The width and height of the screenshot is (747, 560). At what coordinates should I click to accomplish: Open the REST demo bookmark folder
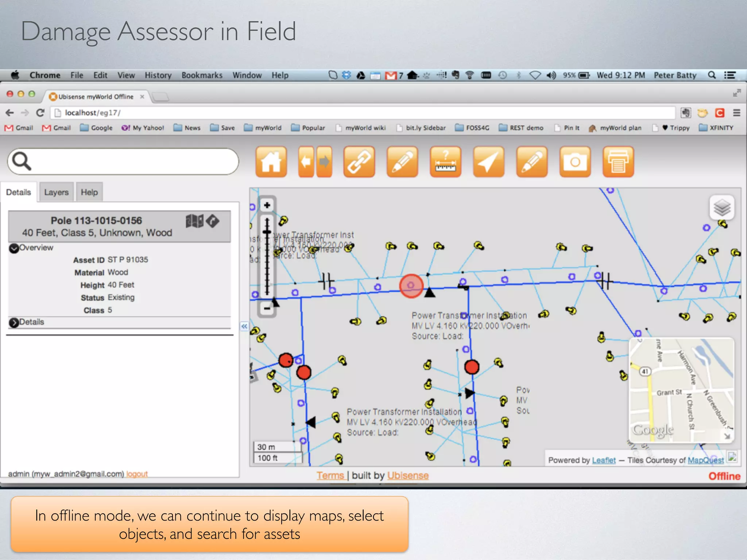point(521,128)
